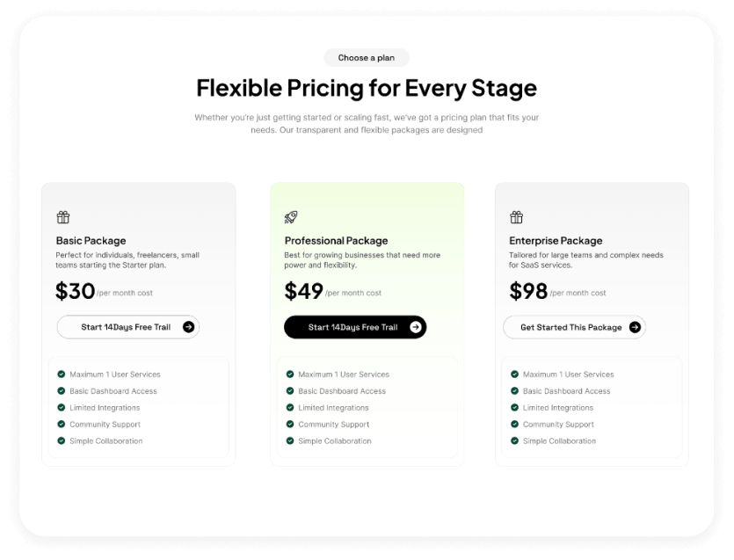The width and height of the screenshot is (734, 560).
Task: Click the gift icon on Enterprise Package
Action: (x=516, y=217)
